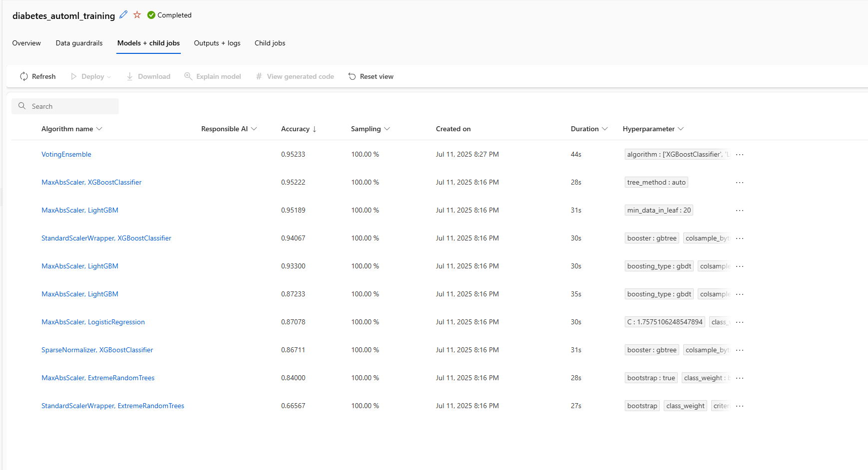The image size is (868, 470).
Task: Open Algorithm name column filter chevron
Action: (x=99, y=129)
